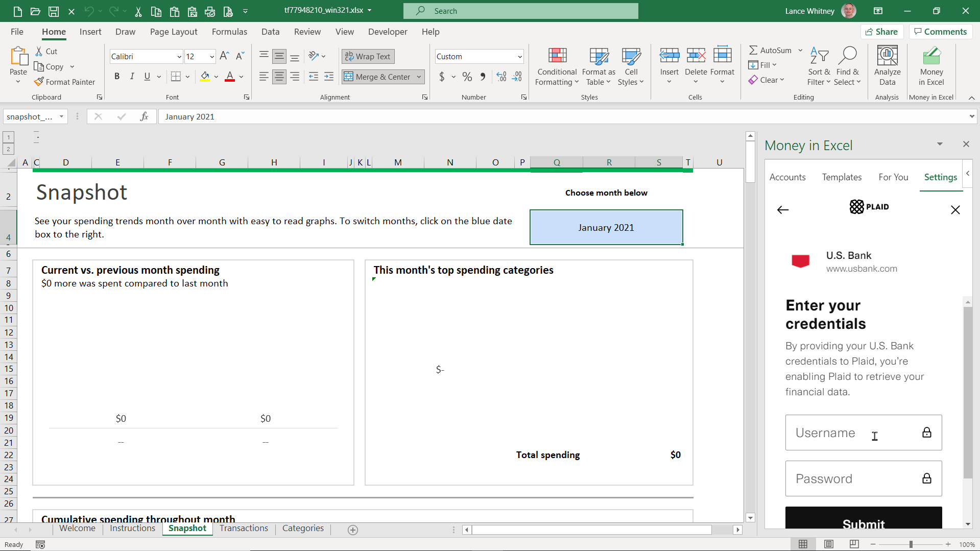Open the Formulas ribbon tab
The image size is (980, 551).
[x=229, y=32]
